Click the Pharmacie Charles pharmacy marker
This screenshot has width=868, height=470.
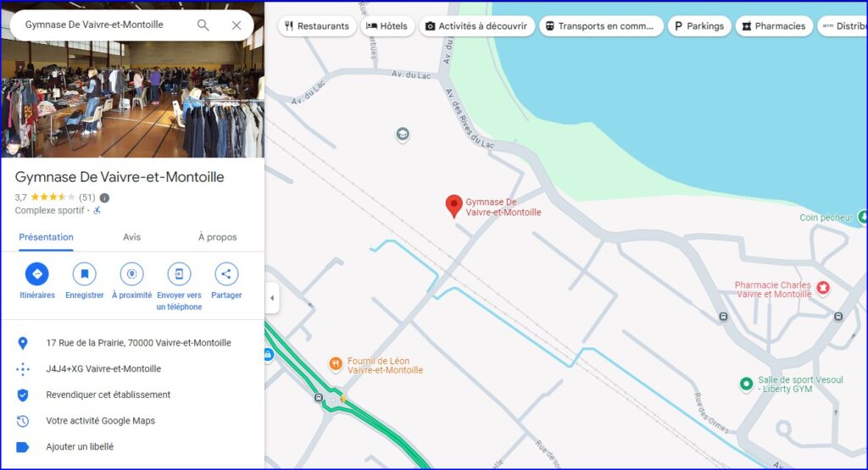pos(823,288)
